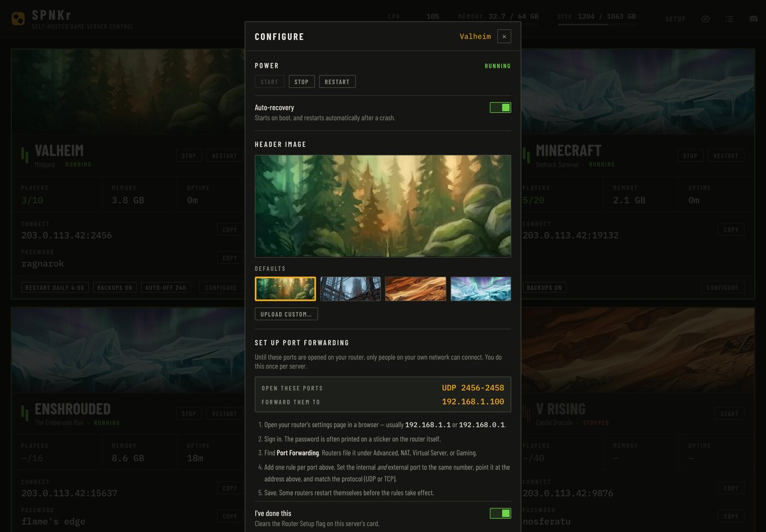
Task: Click the Valheim connect address 203.0.113.42:2456
Action: pos(67,235)
